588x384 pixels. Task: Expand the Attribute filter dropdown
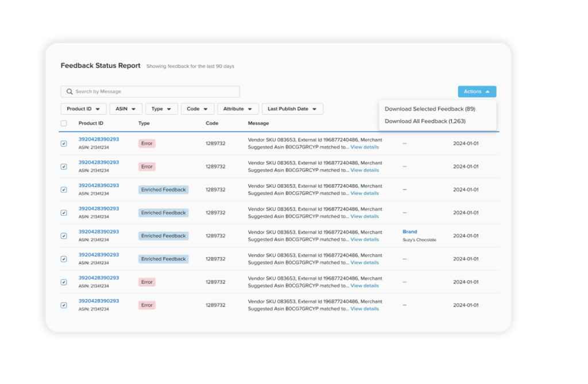tap(238, 109)
